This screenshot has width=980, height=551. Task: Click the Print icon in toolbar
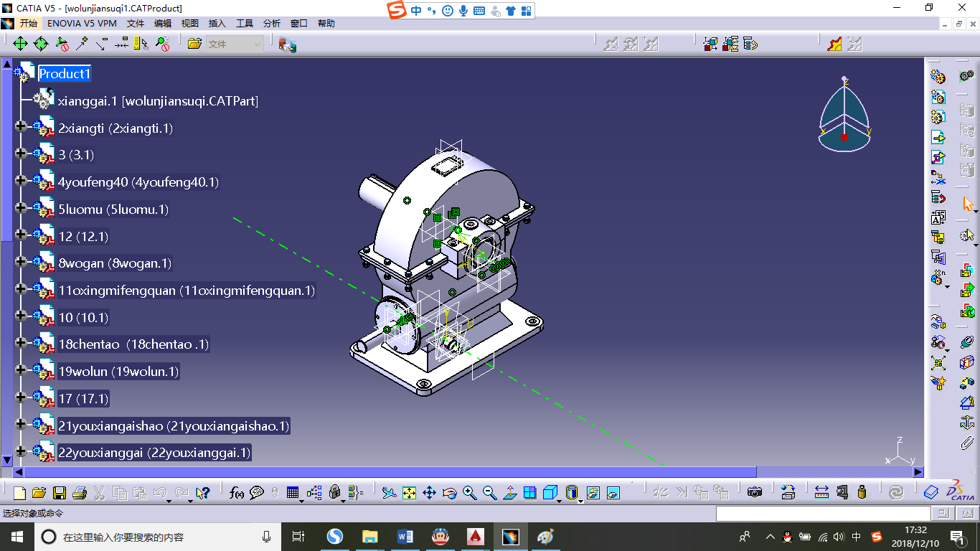80,493
